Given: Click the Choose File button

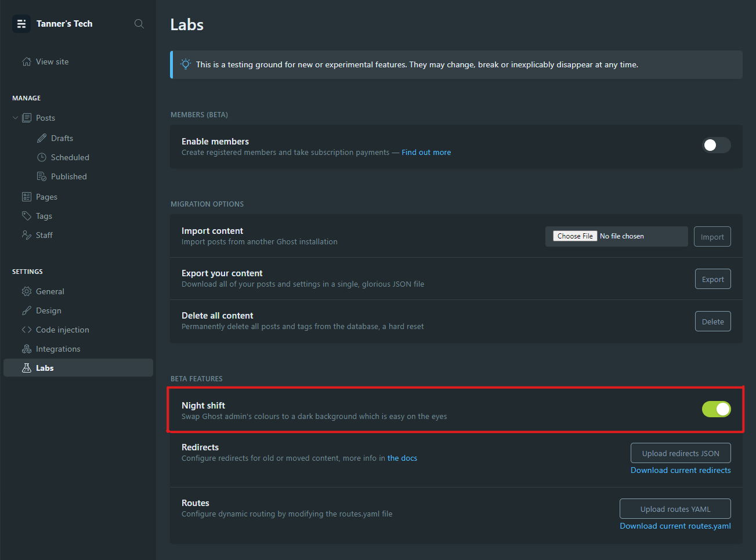Looking at the screenshot, I should tap(575, 236).
